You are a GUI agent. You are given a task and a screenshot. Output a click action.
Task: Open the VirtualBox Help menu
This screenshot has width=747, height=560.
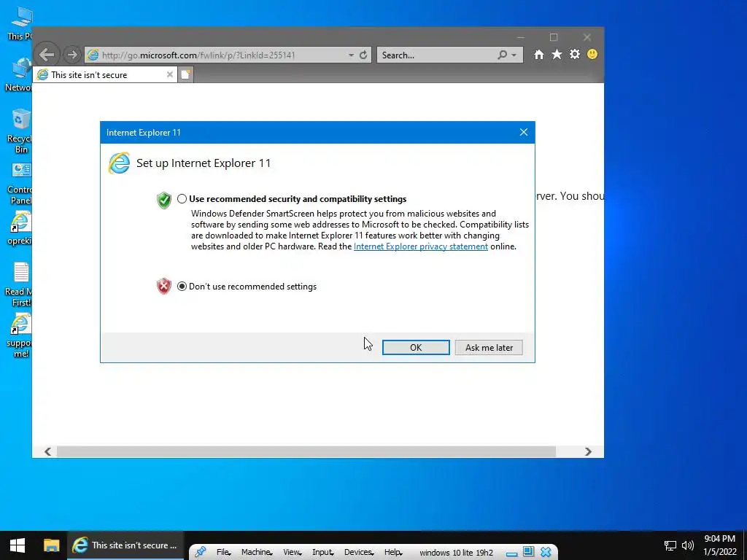point(393,553)
